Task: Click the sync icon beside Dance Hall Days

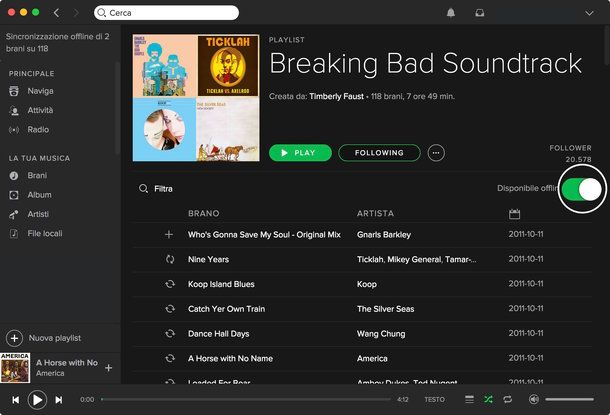Action: (170, 334)
